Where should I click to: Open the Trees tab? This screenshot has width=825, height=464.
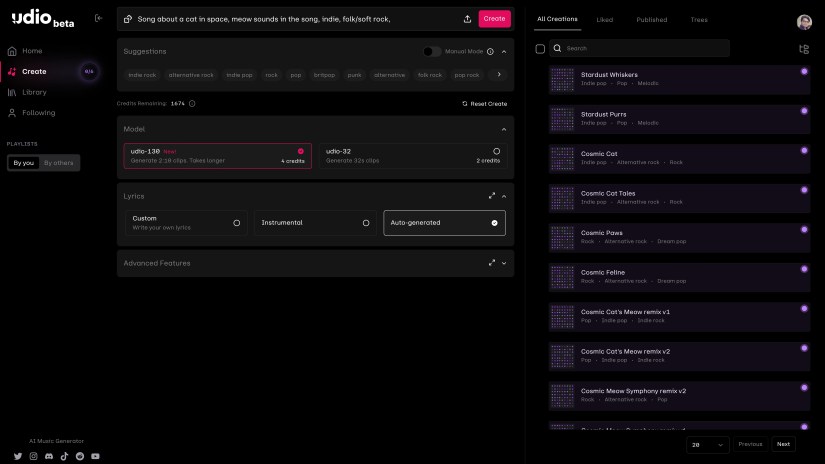coord(699,19)
